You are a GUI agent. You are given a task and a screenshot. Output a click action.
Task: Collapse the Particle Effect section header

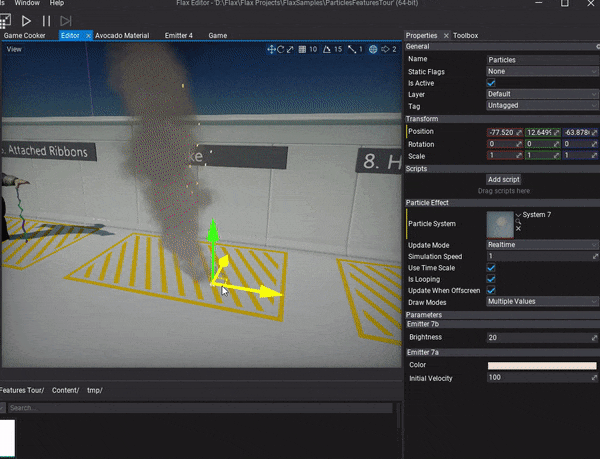(x=502, y=203)
